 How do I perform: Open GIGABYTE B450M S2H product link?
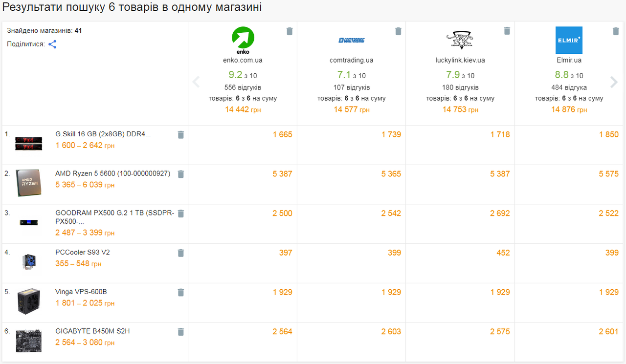click(92, 331)
